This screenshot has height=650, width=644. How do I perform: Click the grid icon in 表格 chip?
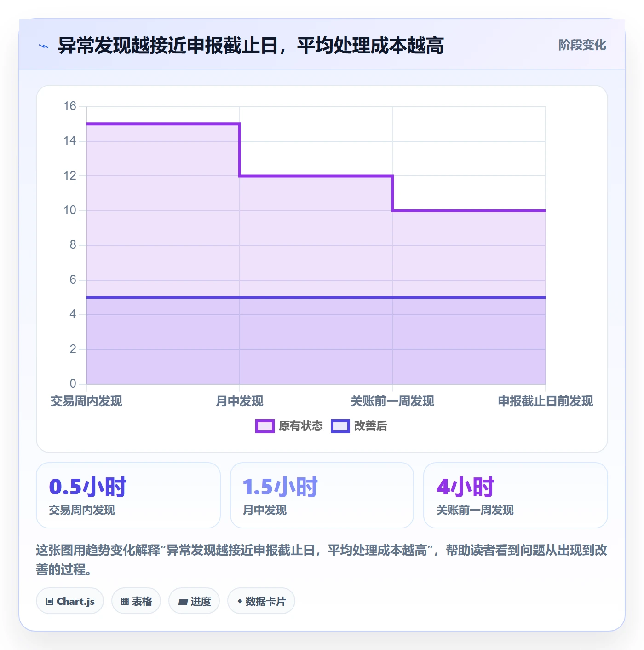[125, 602]
